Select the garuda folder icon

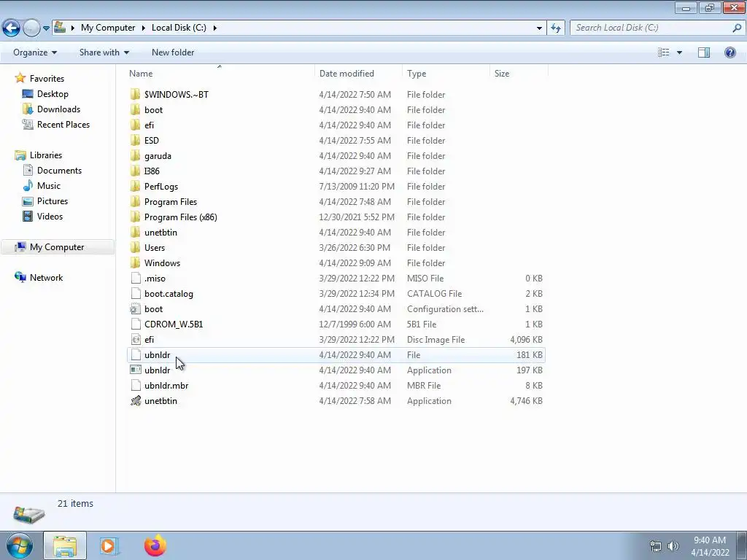pyautogui.click(x=135, y=156)
